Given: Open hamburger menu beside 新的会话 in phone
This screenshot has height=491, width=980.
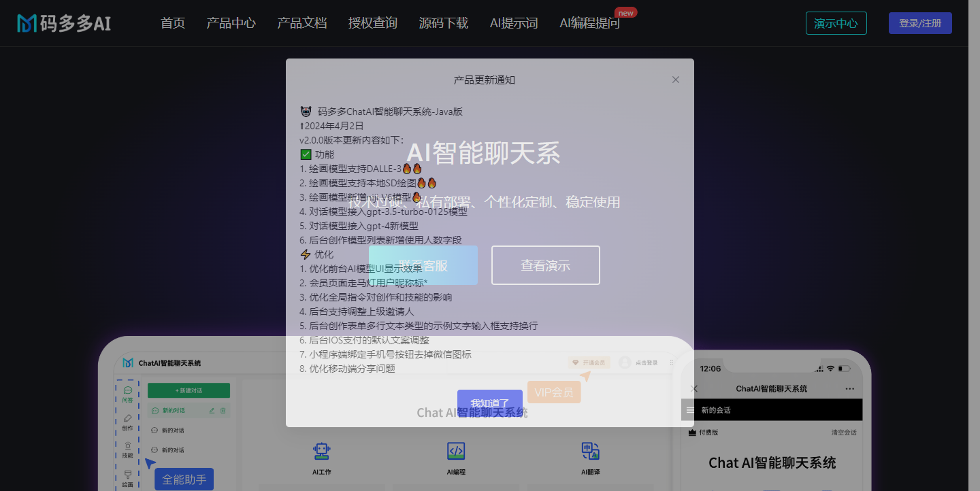Looking at the screenshot, I should tap(690, 410).
